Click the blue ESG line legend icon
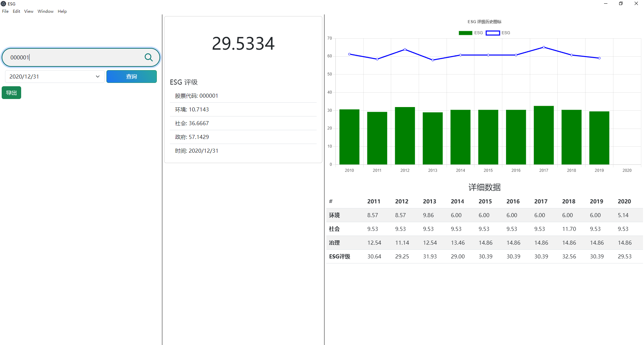 point(493,33)
